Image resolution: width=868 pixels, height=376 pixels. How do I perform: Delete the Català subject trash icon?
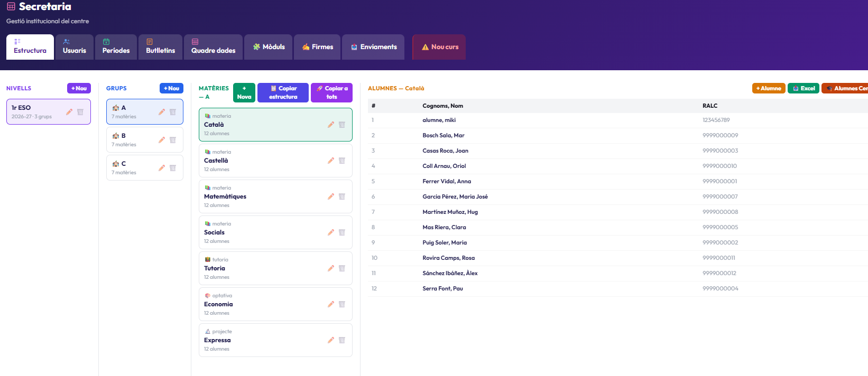coord(342,125)
